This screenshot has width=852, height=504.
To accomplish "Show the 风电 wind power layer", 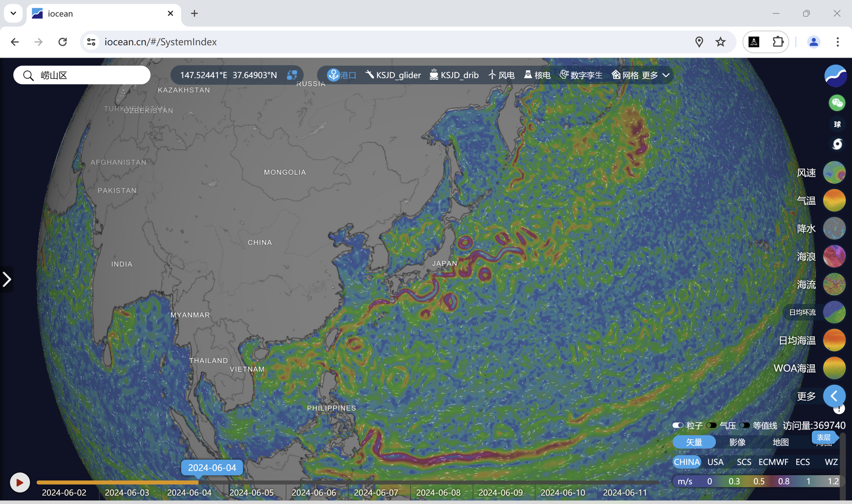I will pos(501,75).
